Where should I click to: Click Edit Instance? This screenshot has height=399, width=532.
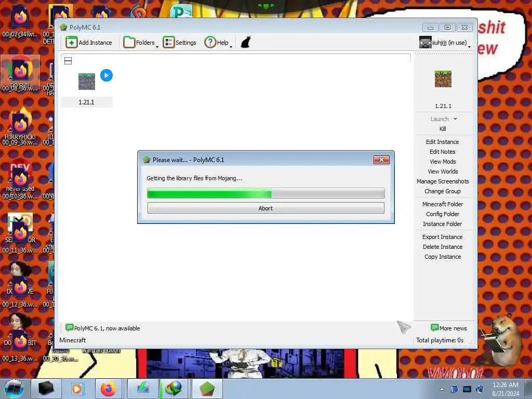(443, 142)
